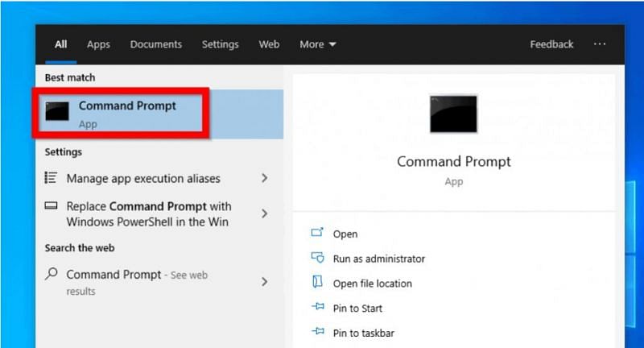
Task: Click the taskbar icon beside Replace Command Prompt
Action: [x=51, y=205]
